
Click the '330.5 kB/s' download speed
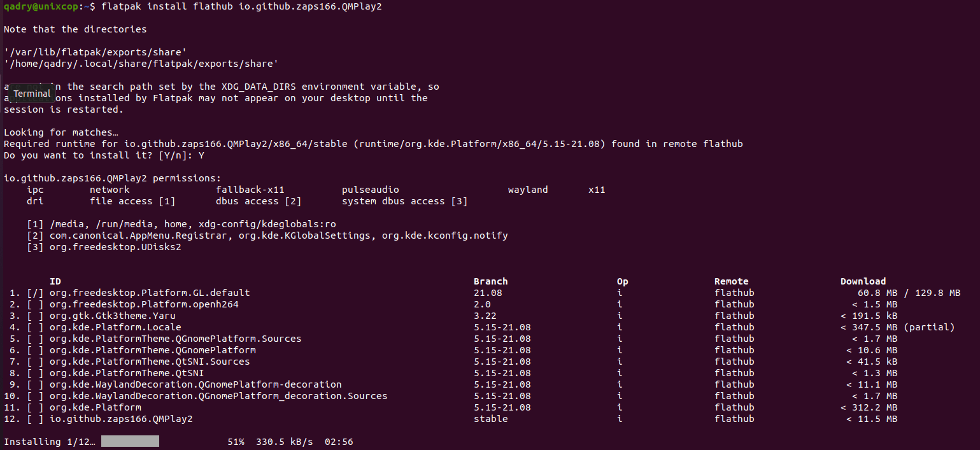pos(285,442)
